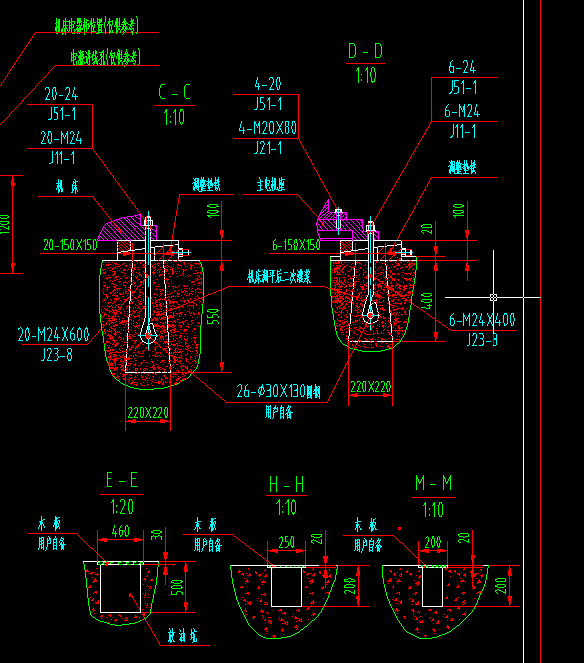Screen dimensions: 584x663
Task: Select 'J51-1' below the 6-24 label
Action: pos(463,88)
